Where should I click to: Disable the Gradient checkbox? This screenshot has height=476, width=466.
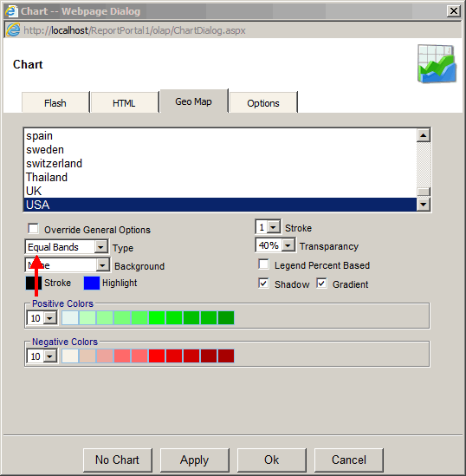(321, 284)
